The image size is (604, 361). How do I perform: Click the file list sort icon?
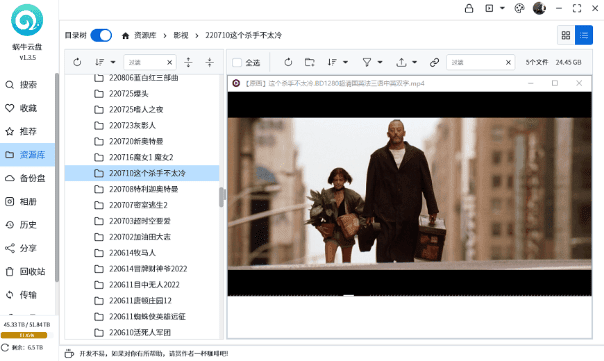[332, 62]
